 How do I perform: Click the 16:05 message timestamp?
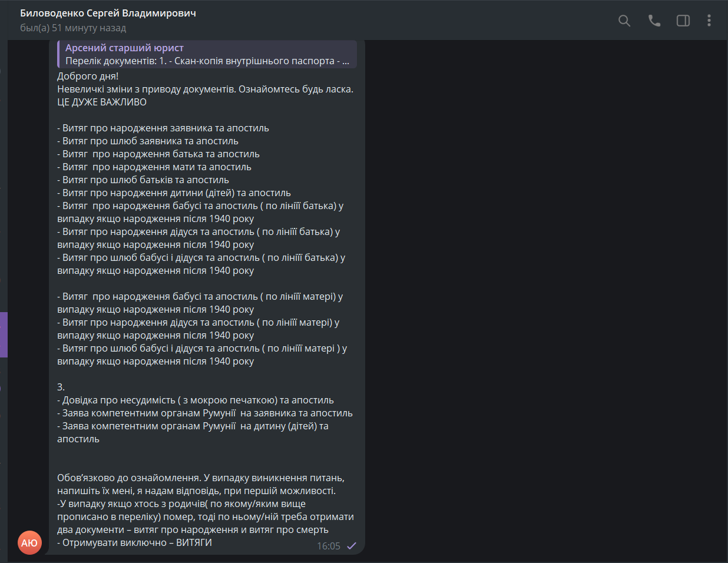(329, 546)
